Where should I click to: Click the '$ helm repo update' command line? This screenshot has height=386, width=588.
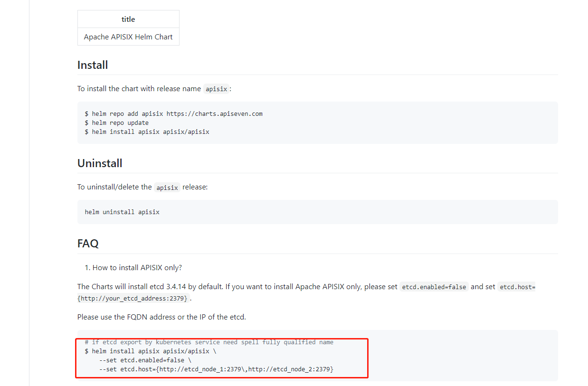pos(117,123)
